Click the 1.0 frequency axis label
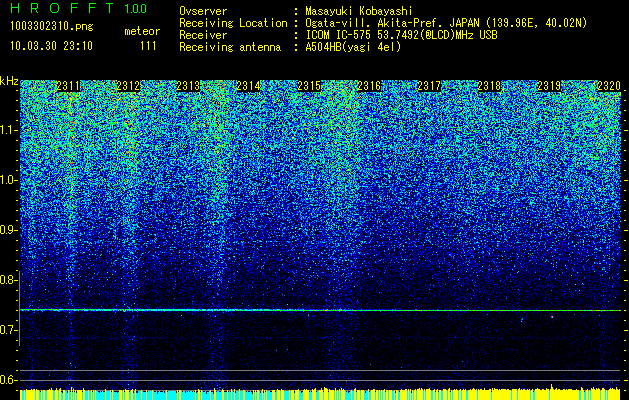Image resolution: width=629 pixels, height=400 pixels. (8, 181)
